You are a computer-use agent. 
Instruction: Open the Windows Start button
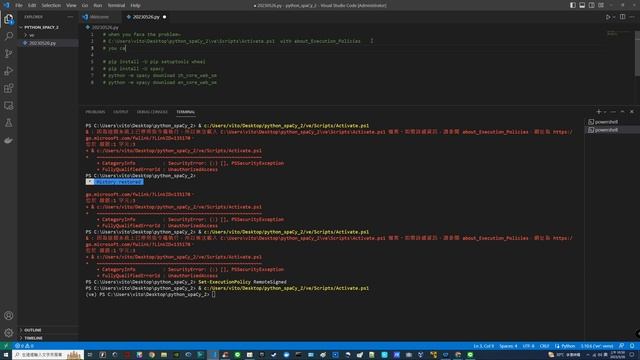6,355
